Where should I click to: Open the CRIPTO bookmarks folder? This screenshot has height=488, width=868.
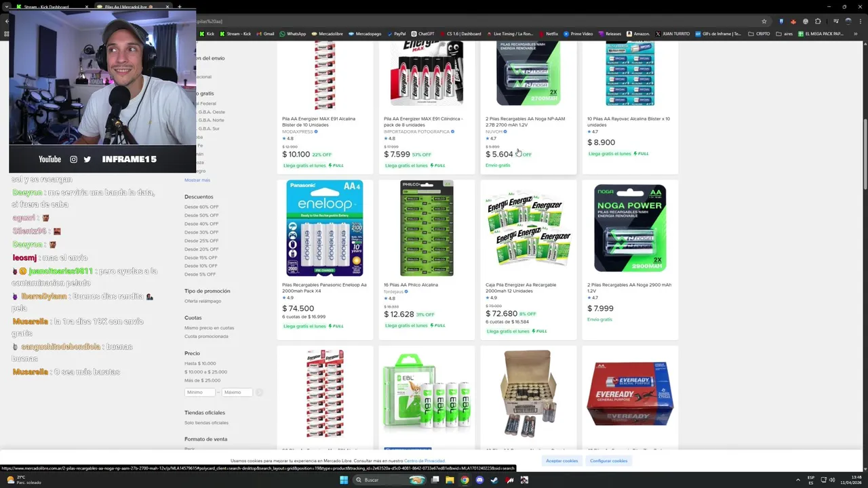click(x=759, y=34)
